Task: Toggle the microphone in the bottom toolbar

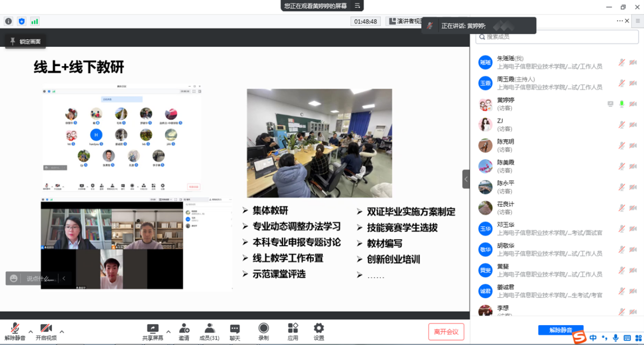Action: 15,328
